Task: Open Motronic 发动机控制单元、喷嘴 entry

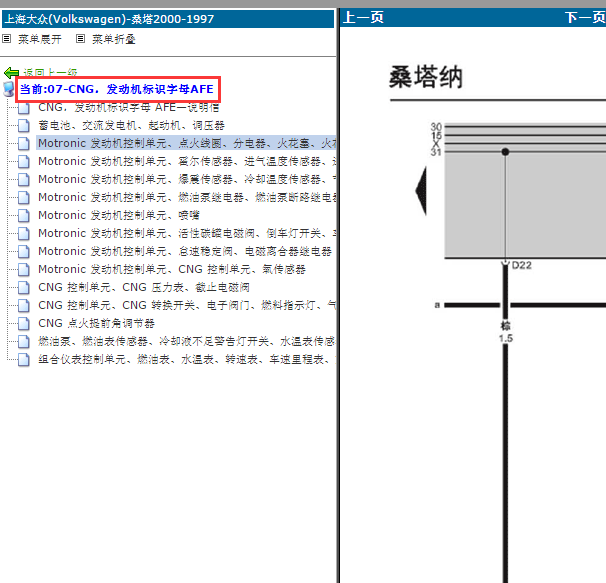Action: (119, 215)
